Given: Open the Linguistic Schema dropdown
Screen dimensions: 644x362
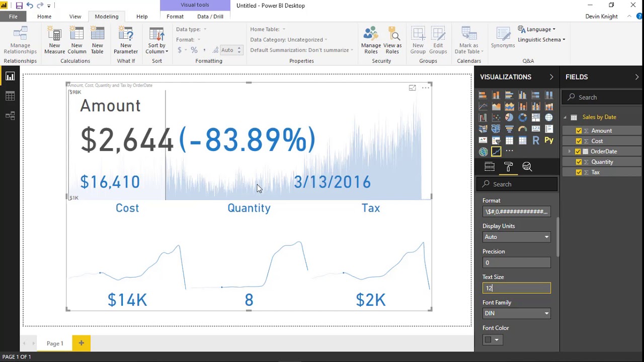Looking at the screenshot, I should (541, 40).
